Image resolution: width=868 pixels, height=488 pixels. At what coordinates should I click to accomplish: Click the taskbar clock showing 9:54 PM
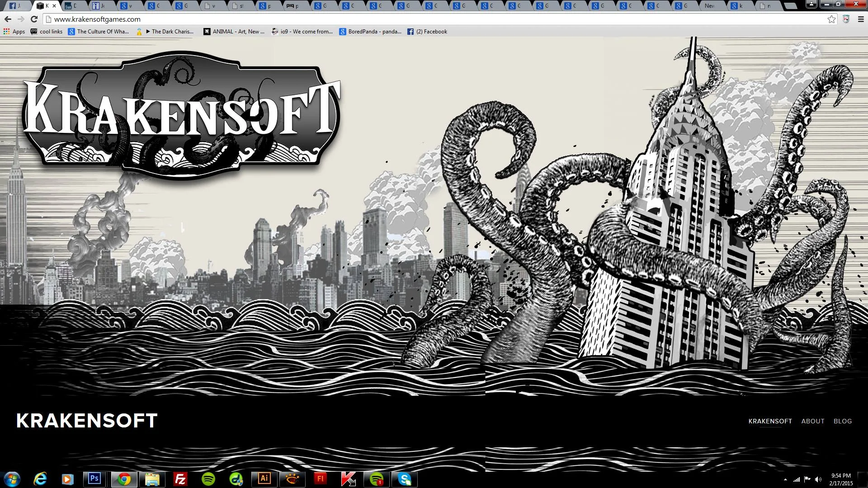(841, 479)
